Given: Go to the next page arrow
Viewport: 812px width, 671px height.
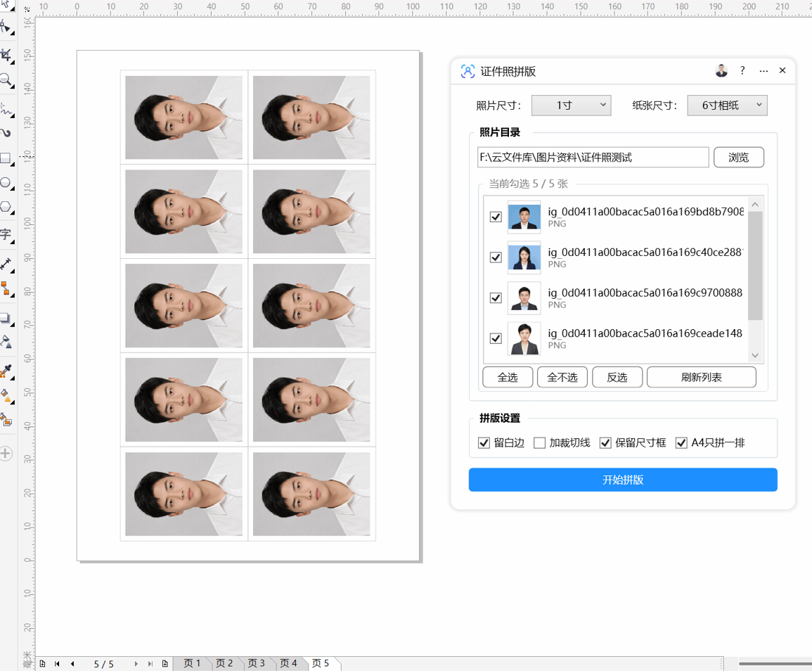Looking at the screenshot, I should (136, 664).
